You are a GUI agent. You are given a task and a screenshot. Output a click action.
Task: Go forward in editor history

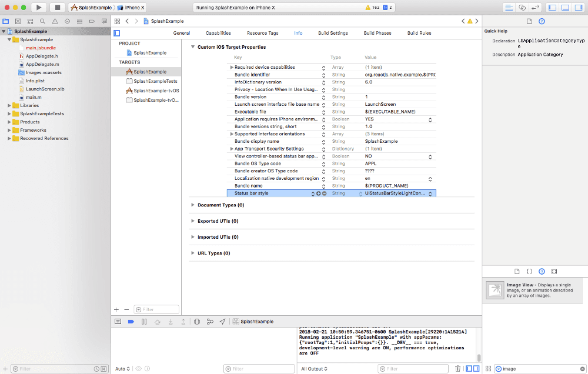(136, 21)
